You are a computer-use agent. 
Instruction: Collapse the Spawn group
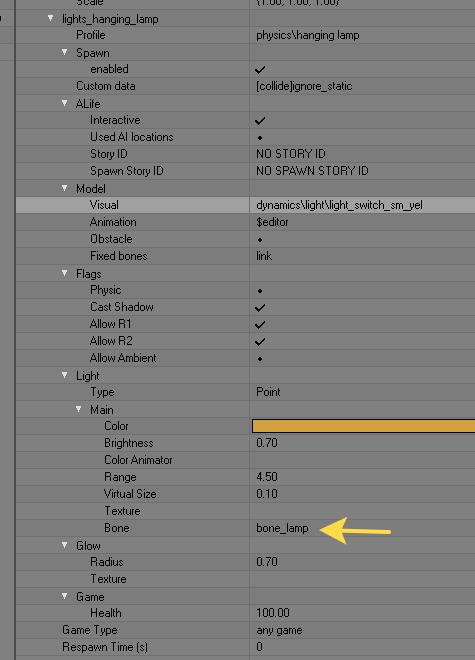click(64, 52)
